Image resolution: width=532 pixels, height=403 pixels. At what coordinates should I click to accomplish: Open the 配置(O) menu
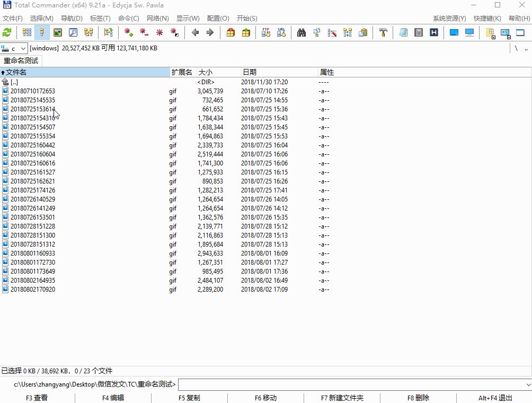click(x=217, y=17)
